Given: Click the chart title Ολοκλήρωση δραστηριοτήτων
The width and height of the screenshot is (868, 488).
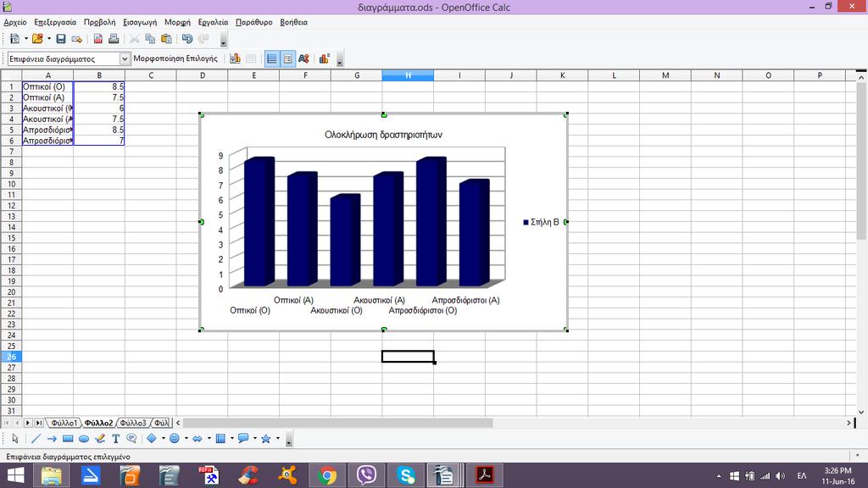Looking at the screenshot, I should pos(383,135).
